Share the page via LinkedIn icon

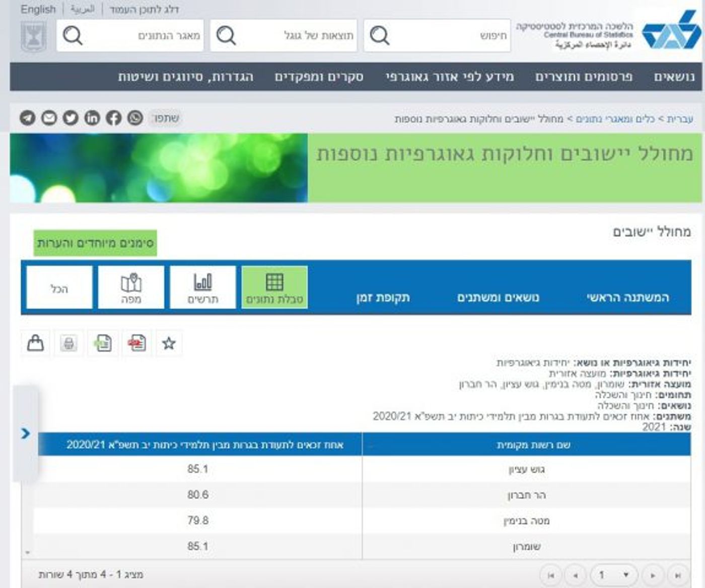(x=92, y=118)
